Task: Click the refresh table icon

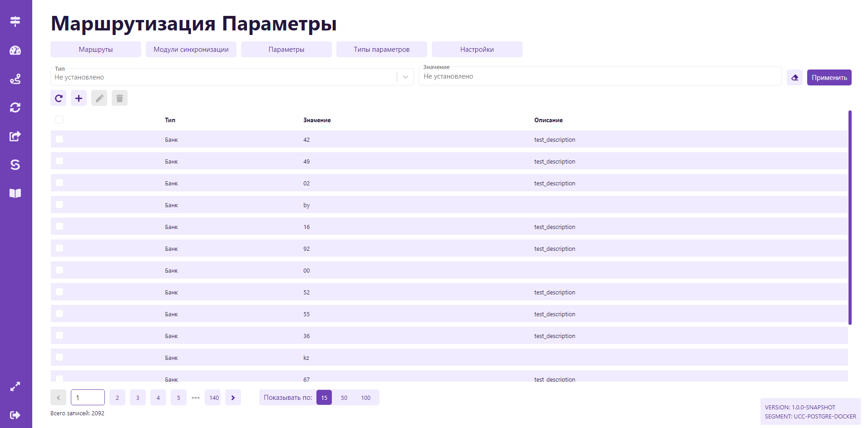Action: [x=59, y=98]
